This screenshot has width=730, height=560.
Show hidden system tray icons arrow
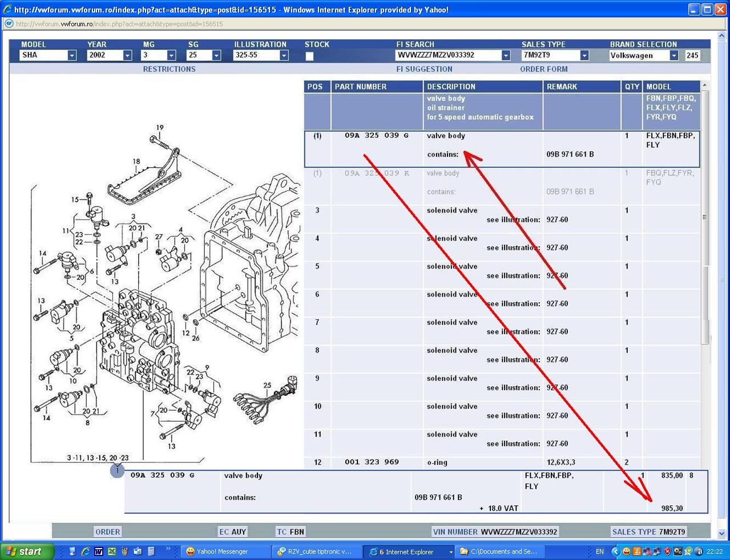click(615, 551)
